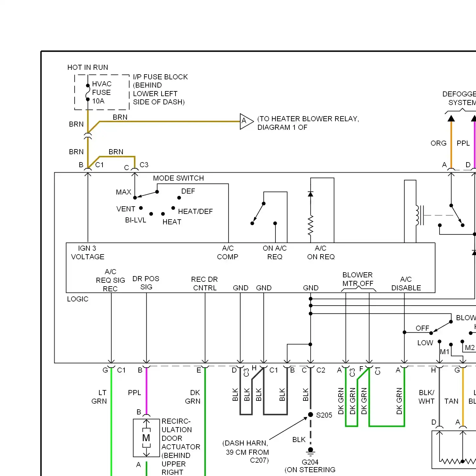Click the DEFOGGER SYSTEM label
The width and height of the screenshot is (476, 476).
coord(459,98)
